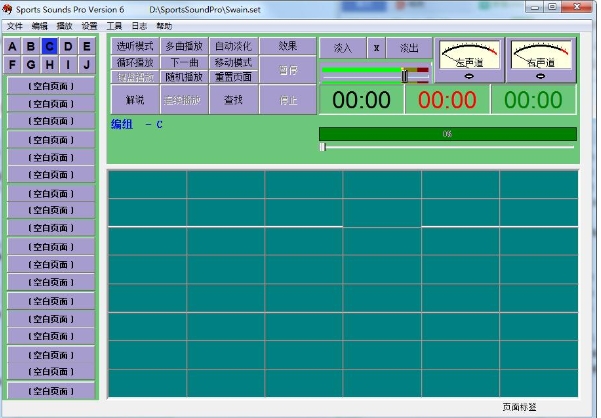The height and width of the screenshot is (418, 601).
Task: Select the highlighted bank C
Action: coord(49,46)
